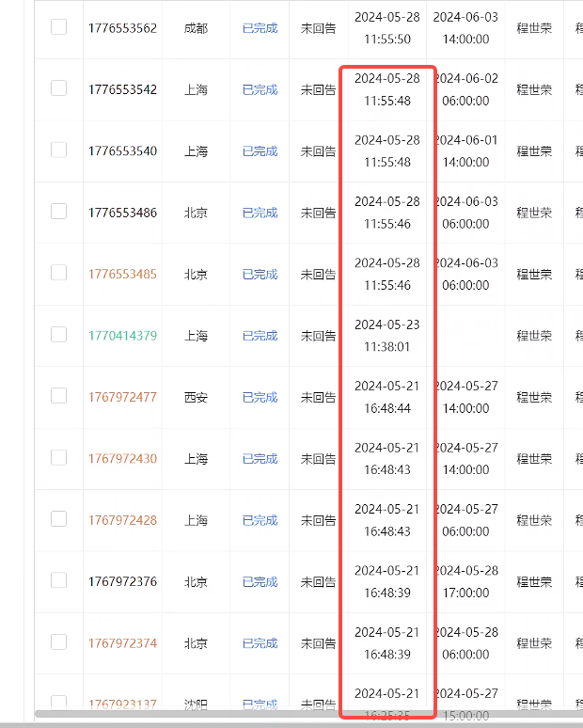Click the 成都 city cell

click(x=196, y=28)
